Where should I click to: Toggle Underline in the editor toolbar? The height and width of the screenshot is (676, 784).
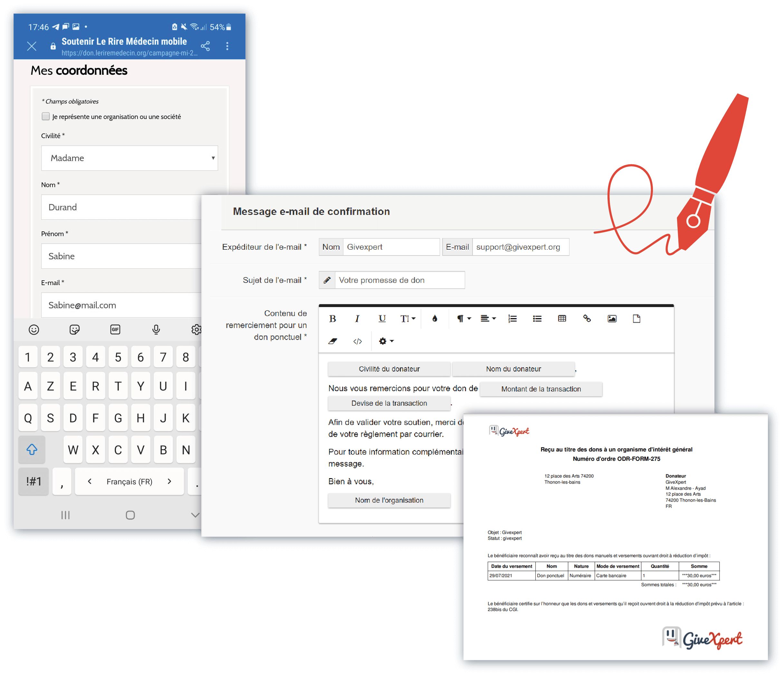point(382,319)
